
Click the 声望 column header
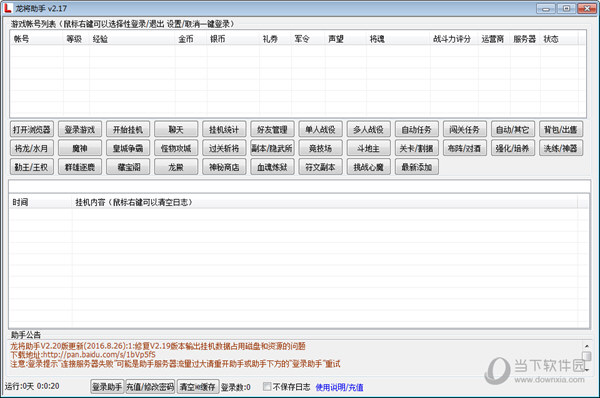346,39
